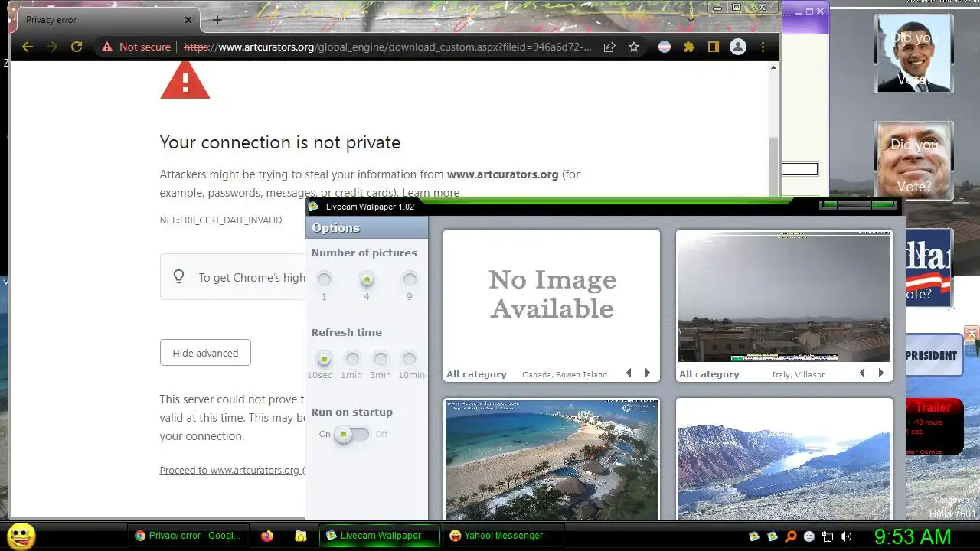Close the PRESIDENT sidebar gadget
This screenshot has width=980, height=551.
point(972,333)
